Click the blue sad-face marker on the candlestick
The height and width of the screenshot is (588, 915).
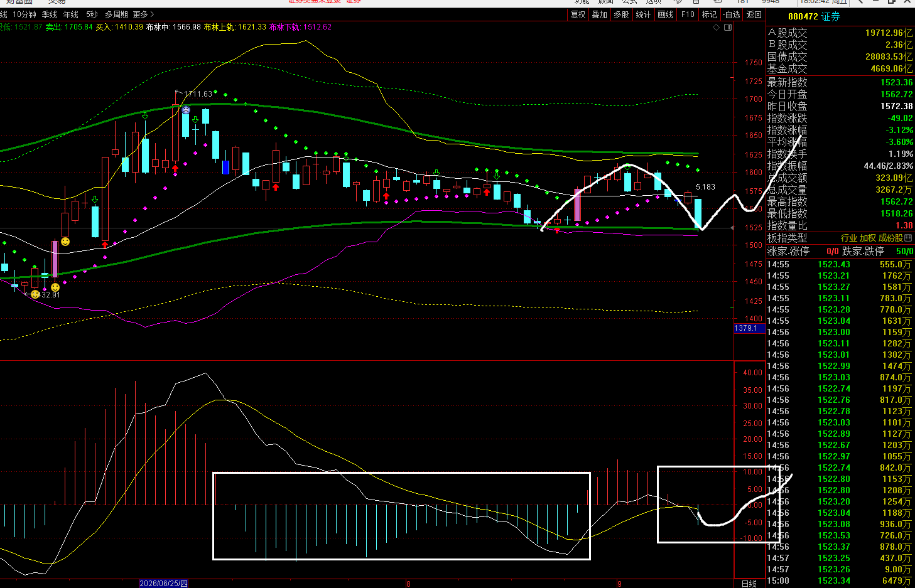(186, 110)
